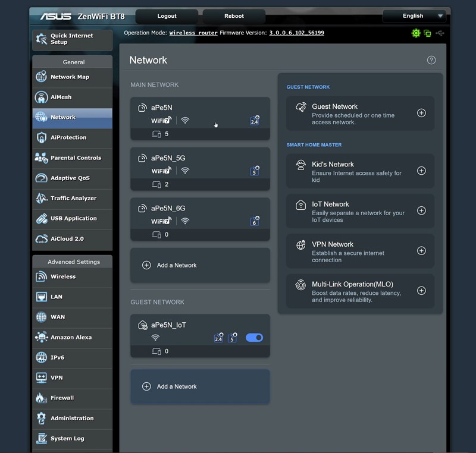Click the 2.4 GHz band icon for aPe5N
The width and height of the screenshot is (476, 453).
pos(255,121)
